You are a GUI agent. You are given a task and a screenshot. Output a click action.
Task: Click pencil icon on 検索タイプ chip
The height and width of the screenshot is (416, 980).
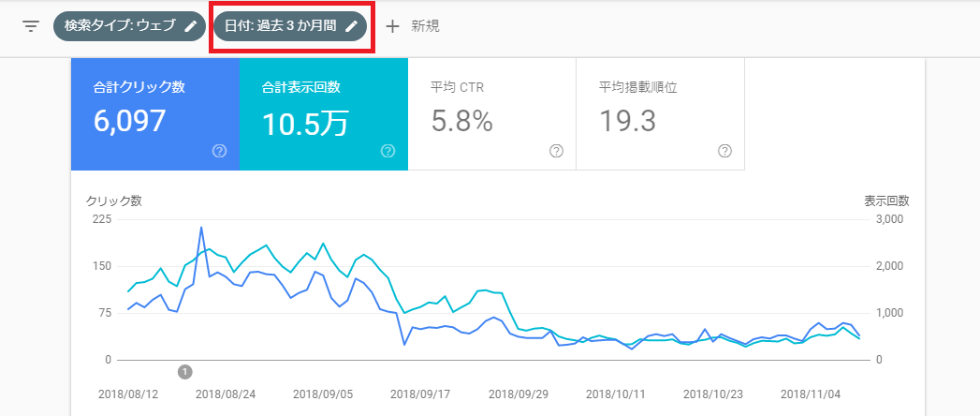[191, 26]
